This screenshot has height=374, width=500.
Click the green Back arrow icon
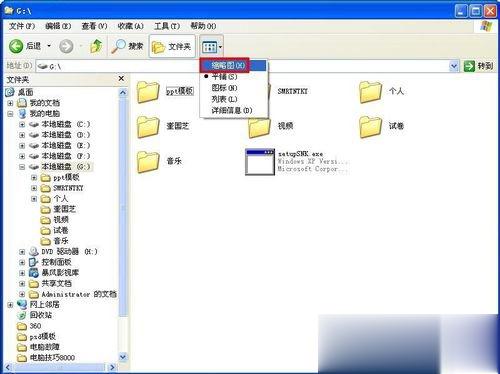16,46
